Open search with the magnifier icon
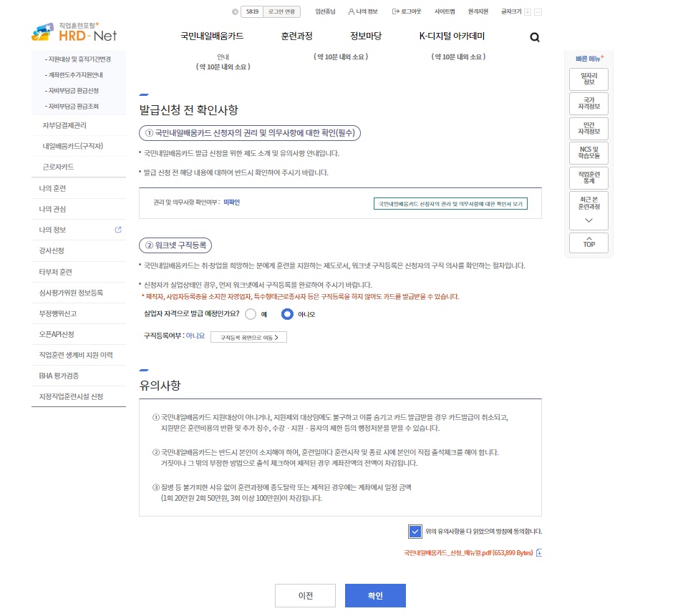678x616 pixels. pos(534,36)
